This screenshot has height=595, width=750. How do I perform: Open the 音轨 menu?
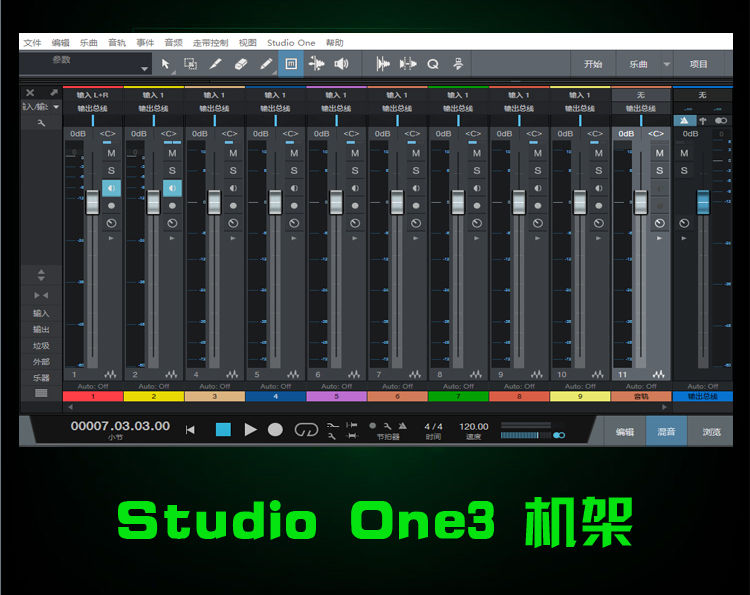tap(117, 43)
